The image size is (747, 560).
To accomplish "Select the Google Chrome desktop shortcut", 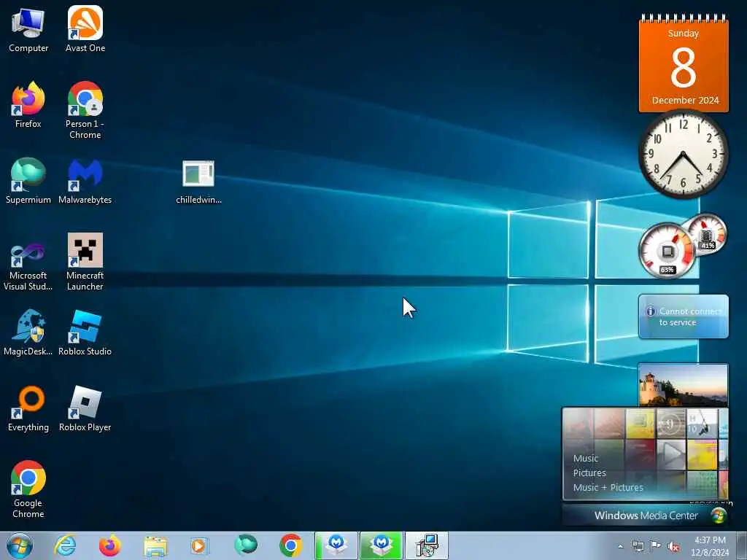I will point(28,489).
